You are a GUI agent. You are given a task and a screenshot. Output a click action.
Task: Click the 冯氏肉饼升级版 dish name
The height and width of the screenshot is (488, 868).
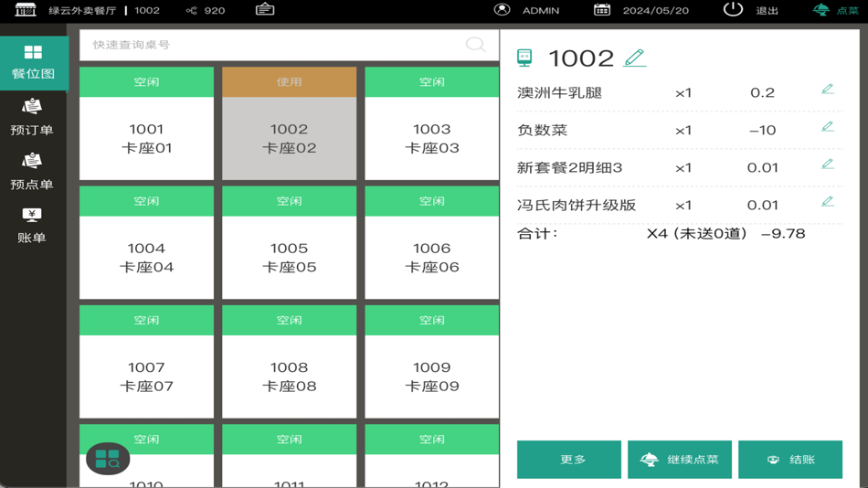pyautogui.click(x=577, y=205)
